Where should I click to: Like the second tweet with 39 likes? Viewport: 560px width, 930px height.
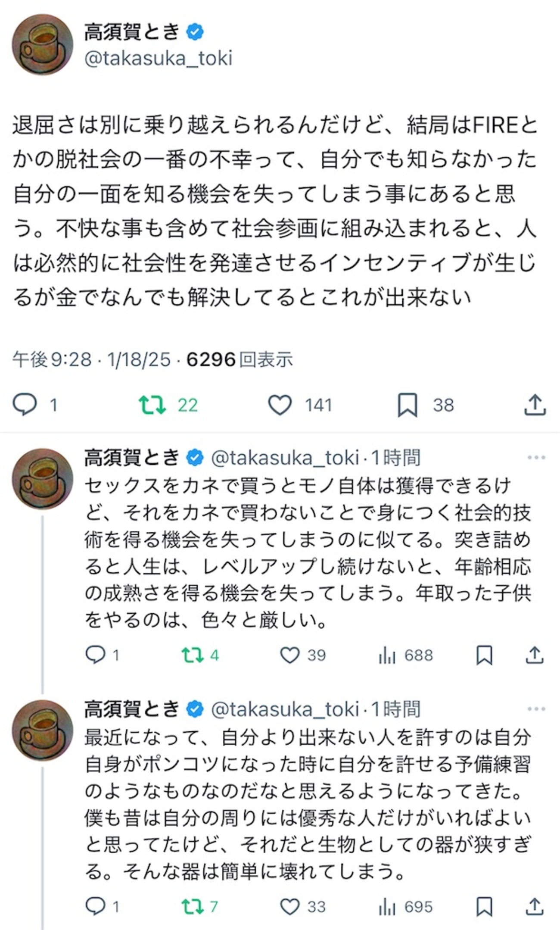(289, 655)
